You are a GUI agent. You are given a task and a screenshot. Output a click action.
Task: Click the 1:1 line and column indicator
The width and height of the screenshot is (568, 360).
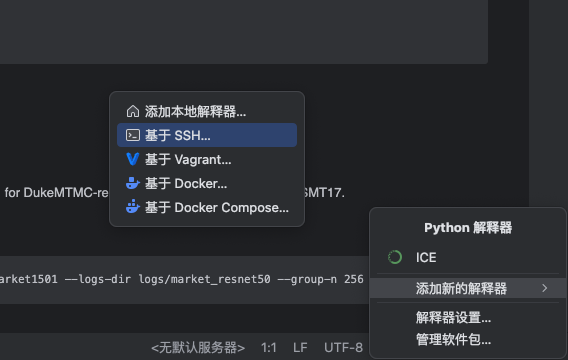268,348
